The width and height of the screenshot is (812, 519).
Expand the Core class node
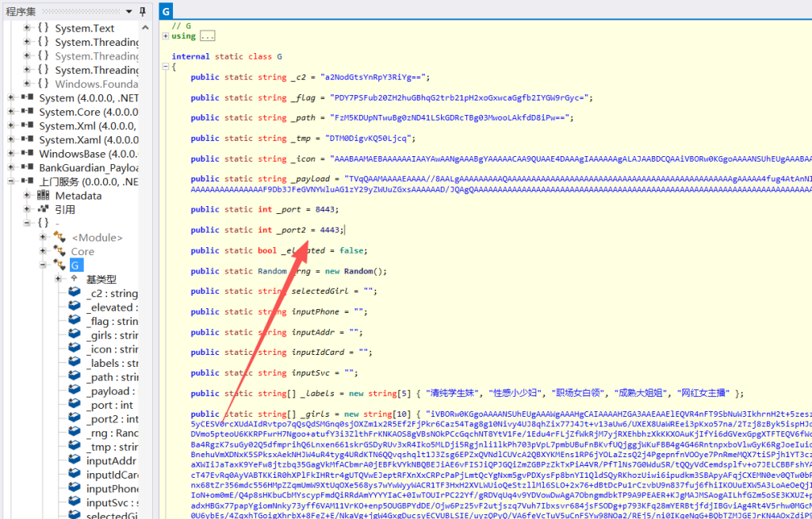pos(43,251)
